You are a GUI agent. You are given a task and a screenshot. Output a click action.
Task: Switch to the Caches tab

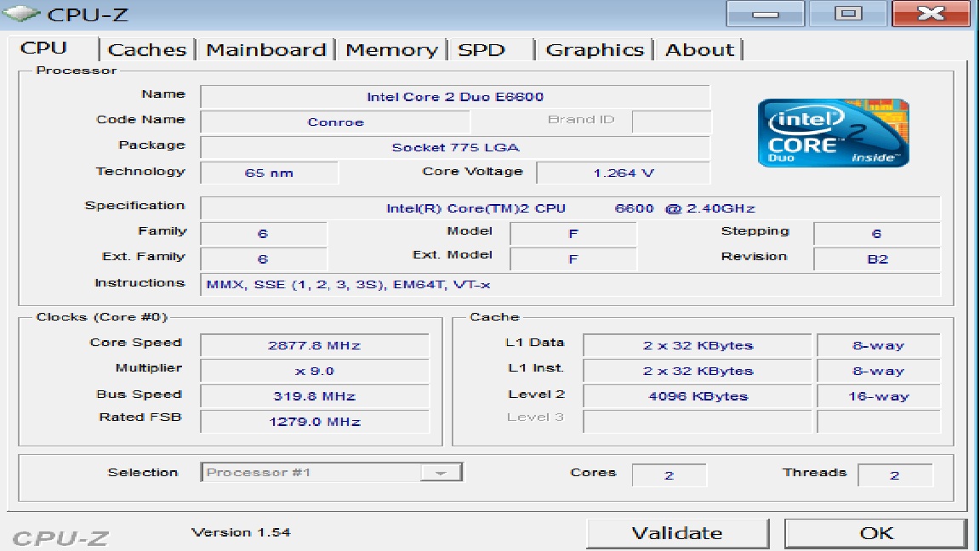(x=147, y=49)
